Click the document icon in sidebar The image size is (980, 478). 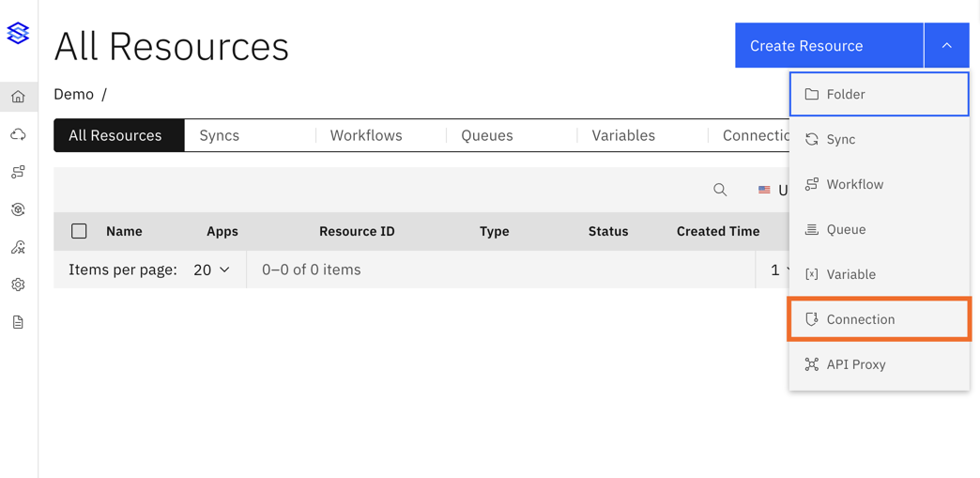pos(18,322)
